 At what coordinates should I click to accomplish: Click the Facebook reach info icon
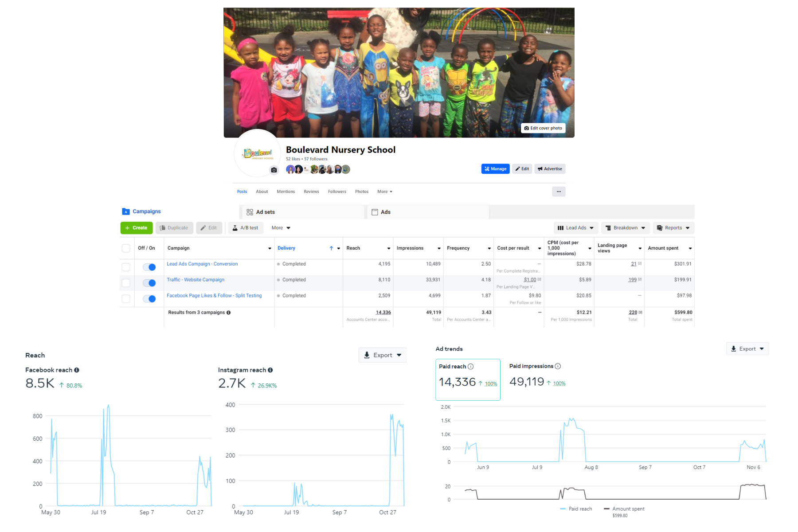(77, 370)
